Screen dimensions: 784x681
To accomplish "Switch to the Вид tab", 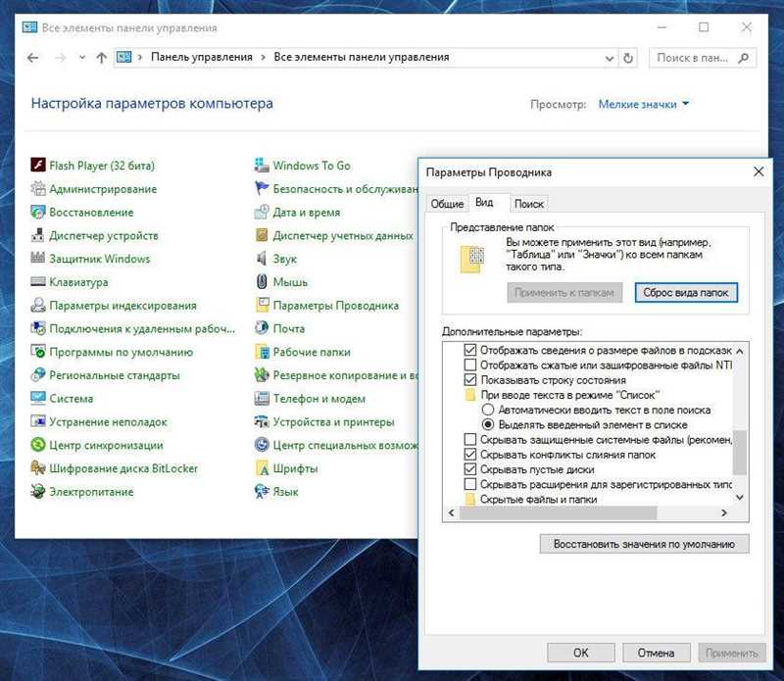I will (x=484, y=202).
